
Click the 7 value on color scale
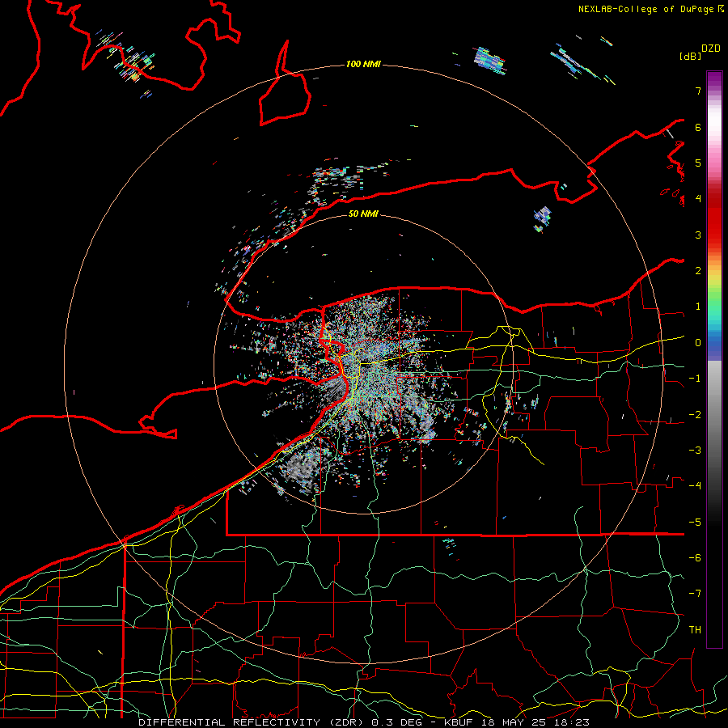pyautogui.click(x=698, y=91)
